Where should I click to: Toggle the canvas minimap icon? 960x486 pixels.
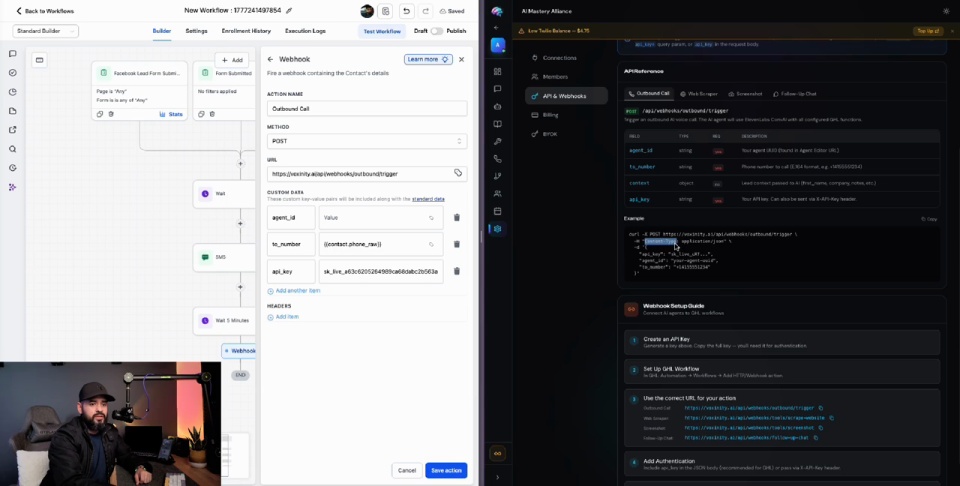(x=39, y=60)
